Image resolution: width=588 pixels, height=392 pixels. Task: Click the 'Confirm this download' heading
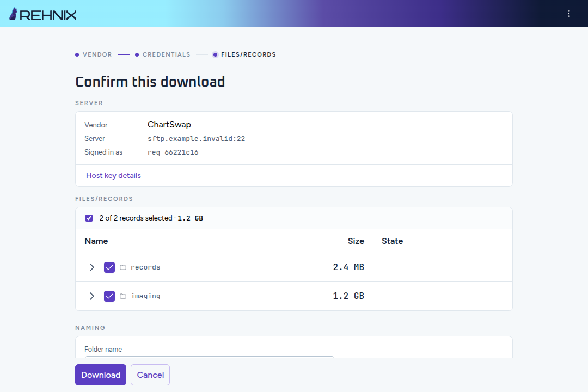point(150,82)
